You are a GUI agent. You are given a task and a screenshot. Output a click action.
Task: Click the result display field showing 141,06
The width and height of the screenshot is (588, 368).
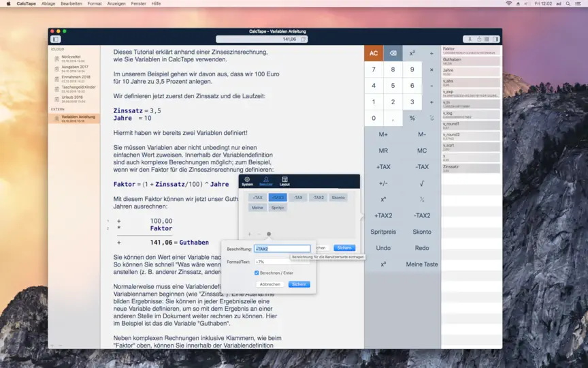[x=262, y=39]
